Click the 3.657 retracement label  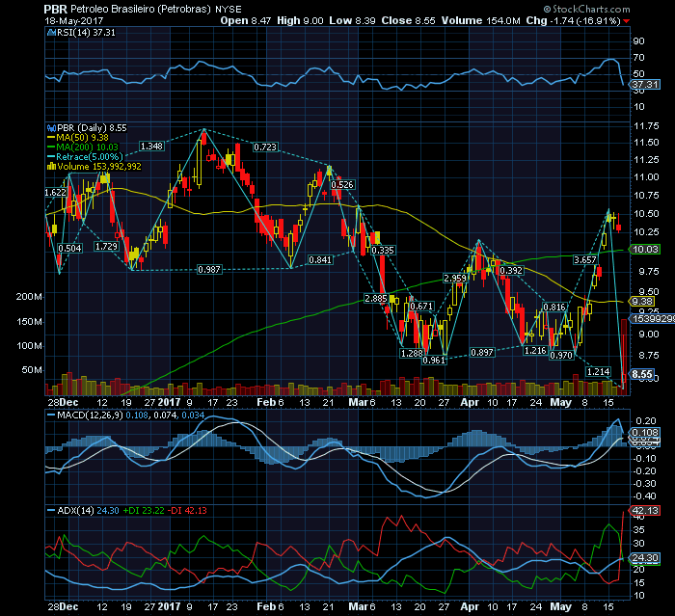[x=585, y=259]
